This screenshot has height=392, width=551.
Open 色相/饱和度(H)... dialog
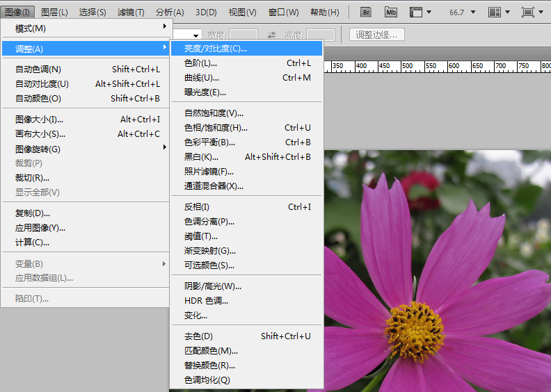click(x=216, y=128)
